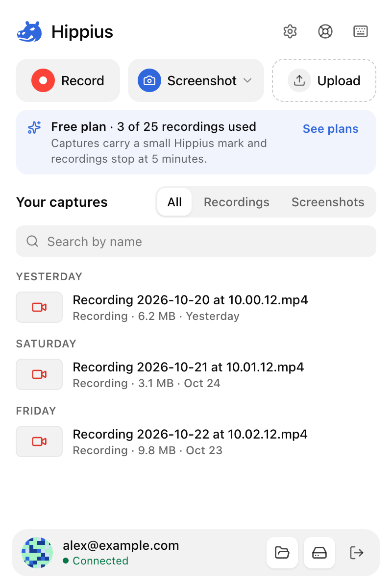Viewport: 392px width, 588px height.
Task: Click the Your captures heading
Action: (62, 202)
